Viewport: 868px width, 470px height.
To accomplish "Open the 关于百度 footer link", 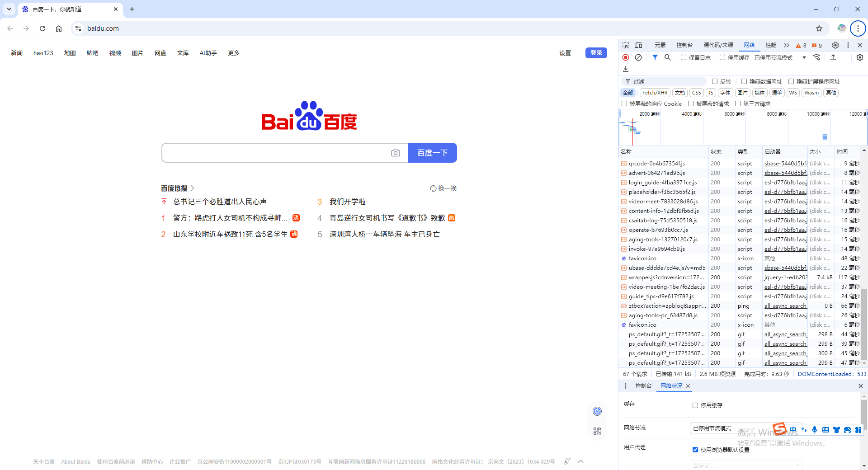I will coord(44,462).
